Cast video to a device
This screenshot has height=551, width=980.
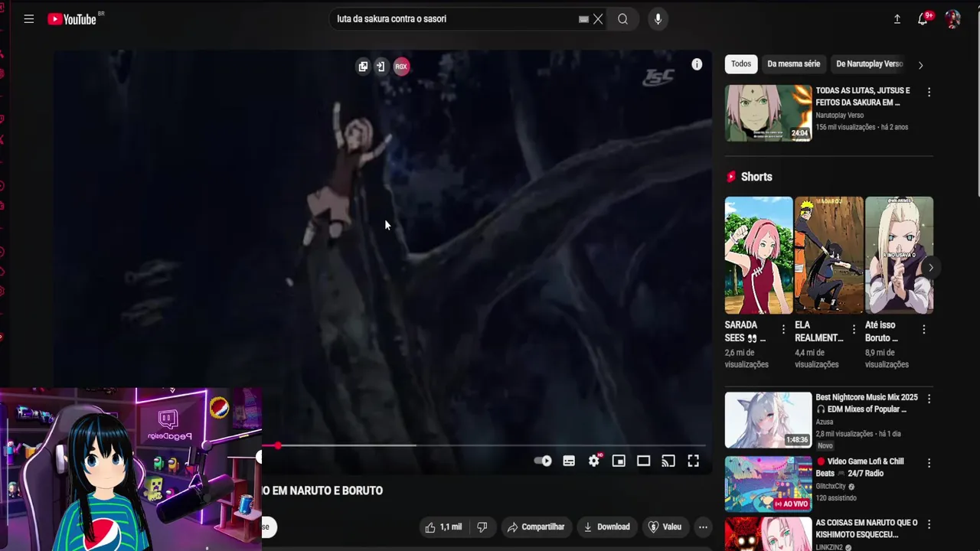coord(668,461)
